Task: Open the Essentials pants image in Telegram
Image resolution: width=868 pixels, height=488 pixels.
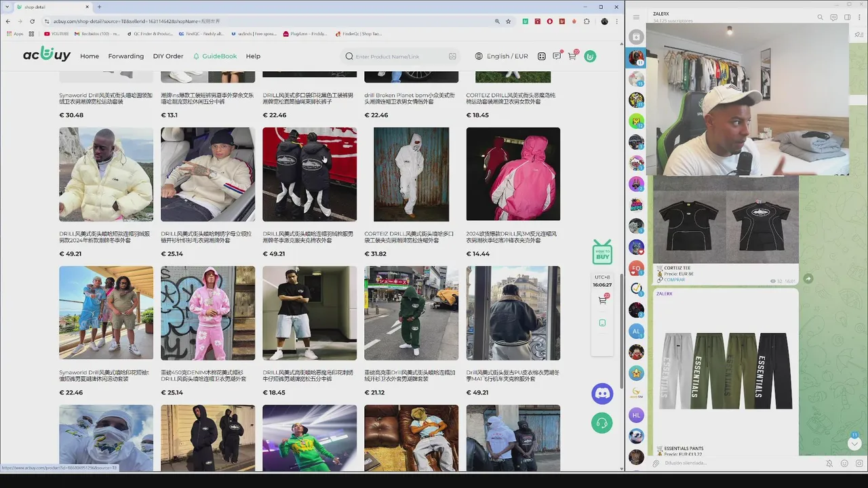Action: coord(726,371)
